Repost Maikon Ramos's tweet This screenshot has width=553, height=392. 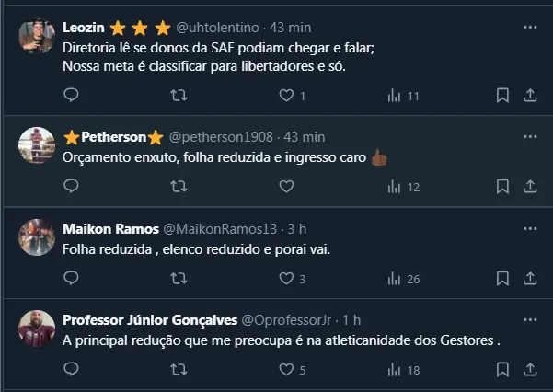click(179, 279)
